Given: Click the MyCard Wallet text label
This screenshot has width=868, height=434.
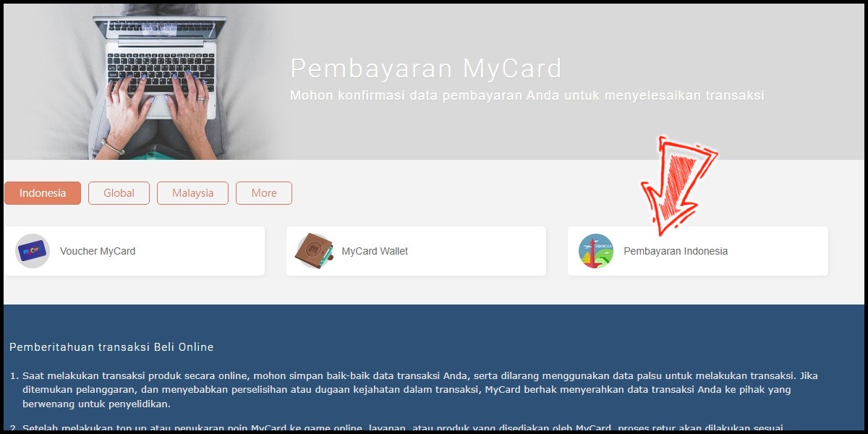Looking at the screenshot, I should pyautogui.click(x=375, y=251).
